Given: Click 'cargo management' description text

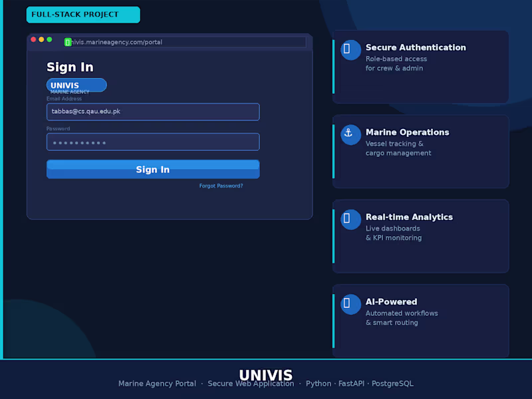Looking at the screenshot, I should pos(398,153).
